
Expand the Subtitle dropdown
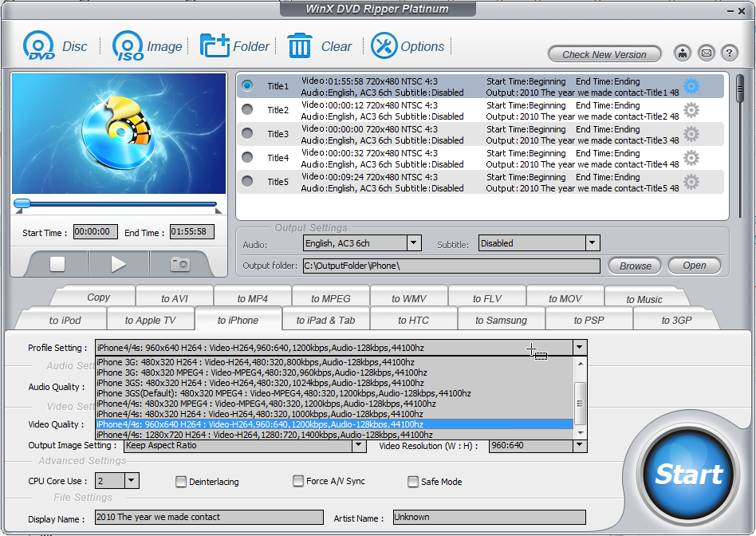593,243
